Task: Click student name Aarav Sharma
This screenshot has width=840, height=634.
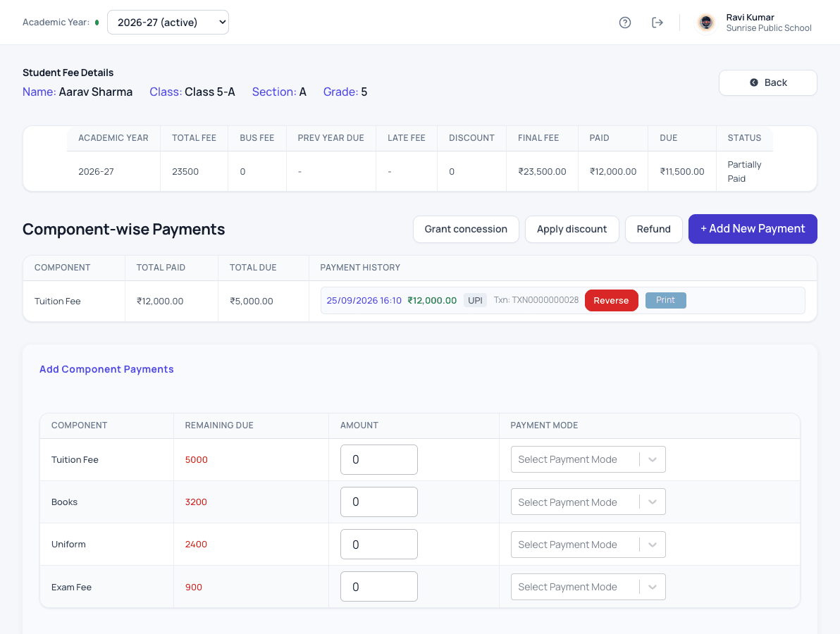Action: [95, 92]
